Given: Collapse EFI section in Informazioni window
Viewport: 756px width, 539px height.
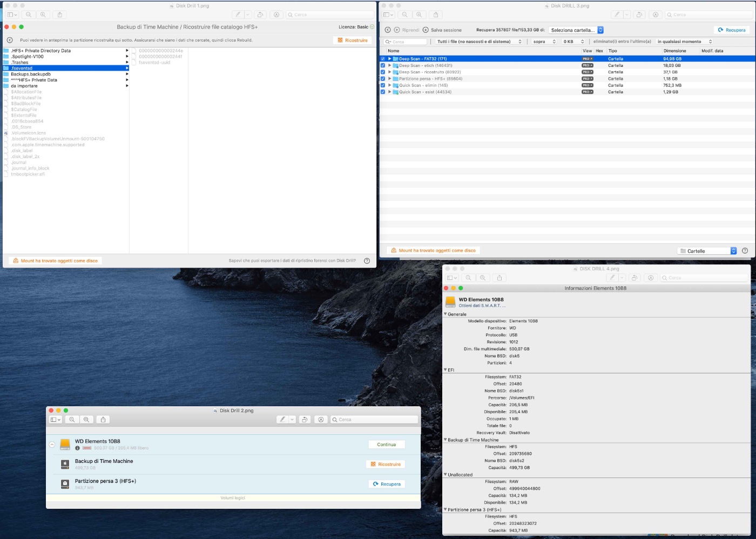Looking at the screenshot, I should tap(446, 370).
